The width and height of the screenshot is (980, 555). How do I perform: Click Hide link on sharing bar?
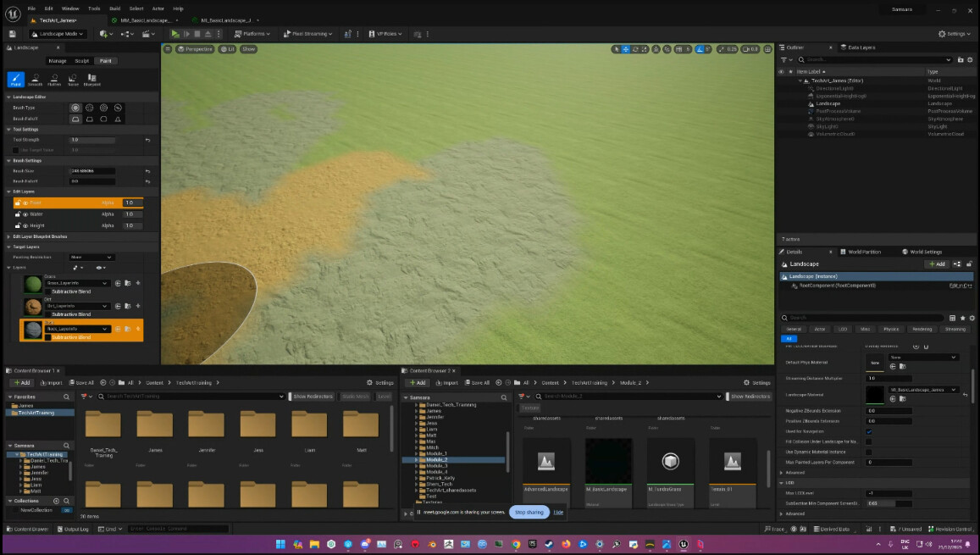click(558, 513)
